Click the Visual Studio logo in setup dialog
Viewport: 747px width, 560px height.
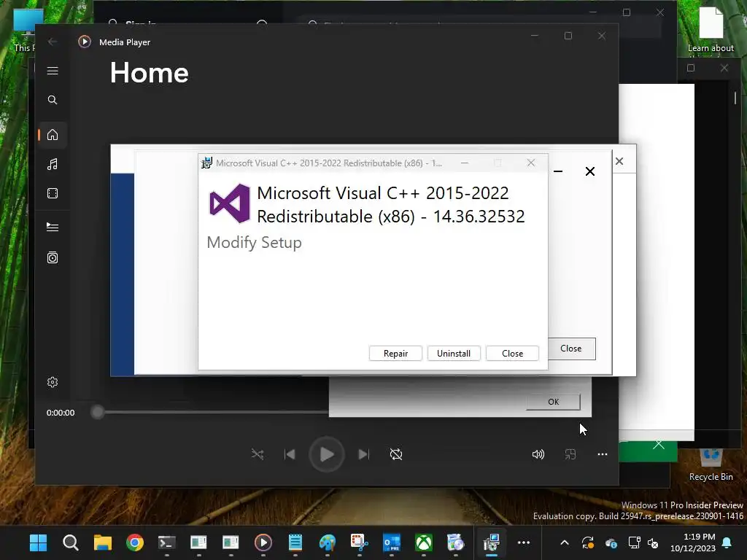[x=230, y=203]
